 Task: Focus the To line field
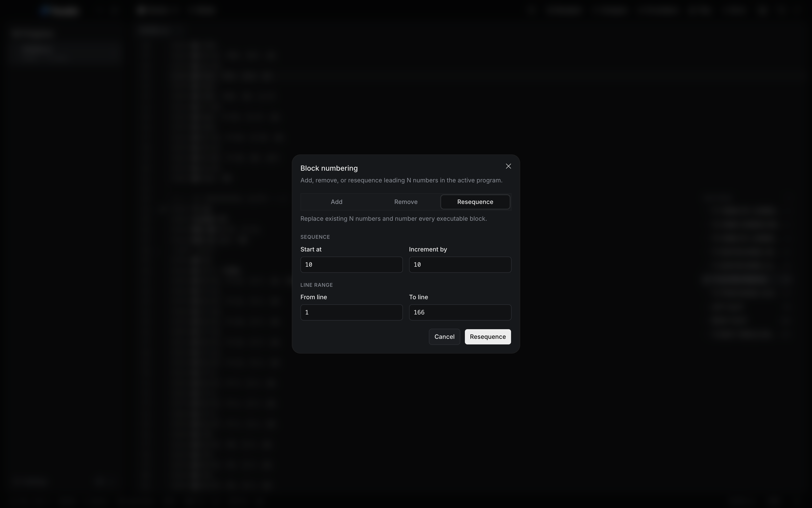(x=460, y=312)
